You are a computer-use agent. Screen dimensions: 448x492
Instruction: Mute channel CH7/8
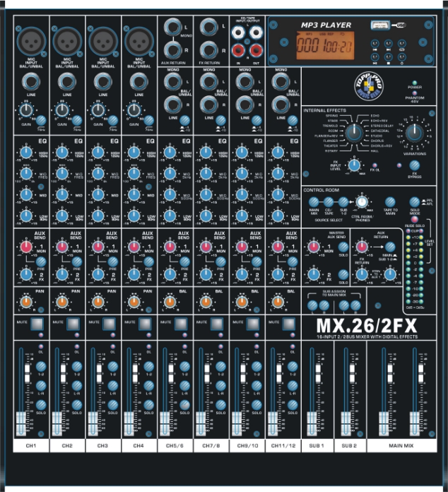tap(216, 324)
